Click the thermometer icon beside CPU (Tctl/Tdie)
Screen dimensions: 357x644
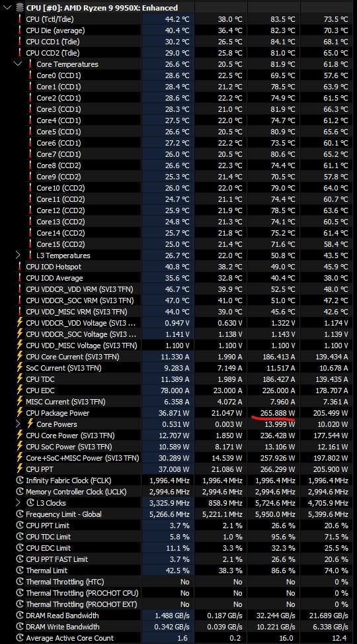coord(19,19)
